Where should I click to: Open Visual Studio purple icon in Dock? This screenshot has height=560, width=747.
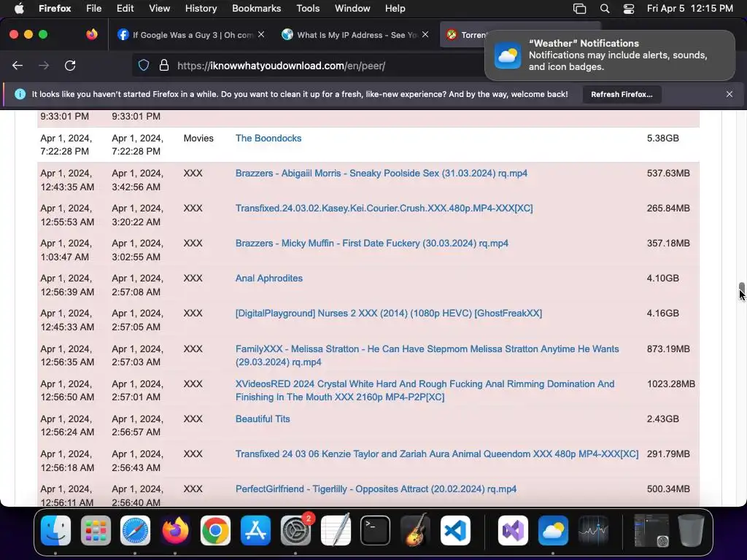coord(513,530)
